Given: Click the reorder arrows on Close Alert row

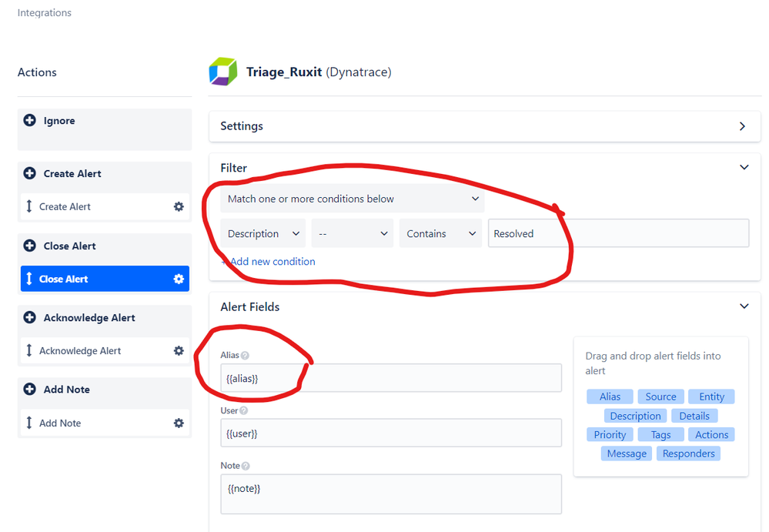Looking at the screenshot, I should (x=29, y=279).
